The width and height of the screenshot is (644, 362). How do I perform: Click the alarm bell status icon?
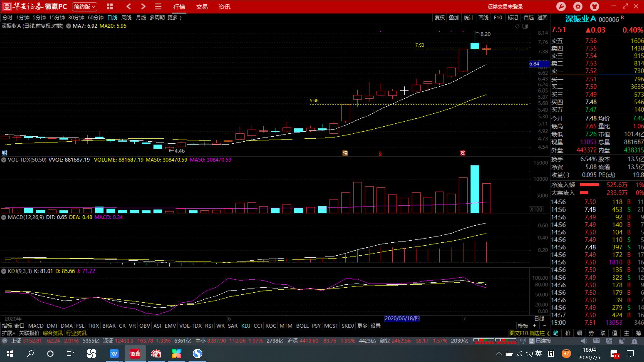634,341
